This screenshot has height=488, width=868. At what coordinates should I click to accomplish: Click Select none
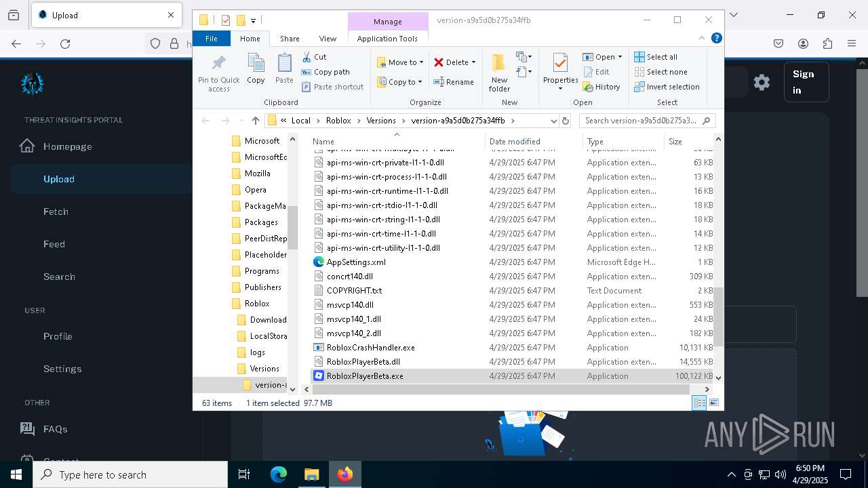pyautogui.click(x=660, y=72)
